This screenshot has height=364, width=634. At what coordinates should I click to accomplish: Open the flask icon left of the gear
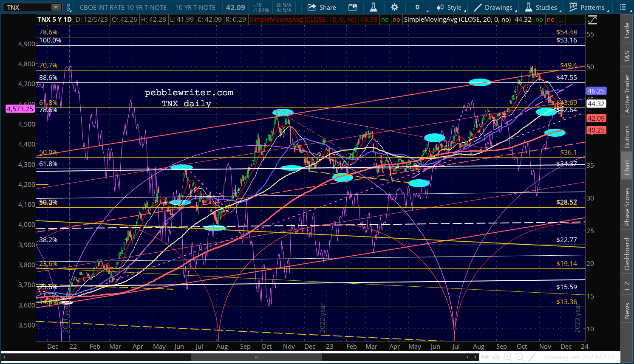point(374,7)
